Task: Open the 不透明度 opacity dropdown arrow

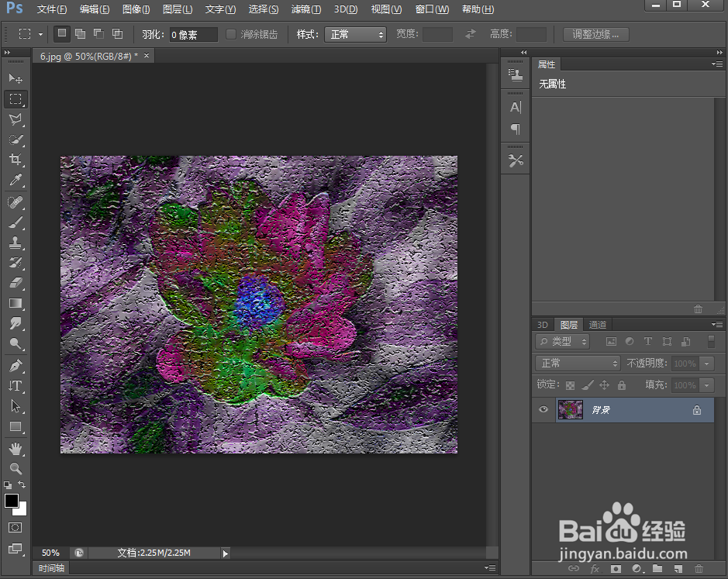Action: point(706,363)
